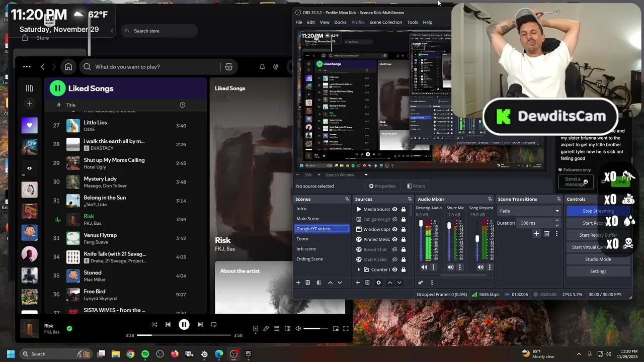Enter Spotify full screen mode
This screenshot has height=362, width=644.
pos(346,329)
